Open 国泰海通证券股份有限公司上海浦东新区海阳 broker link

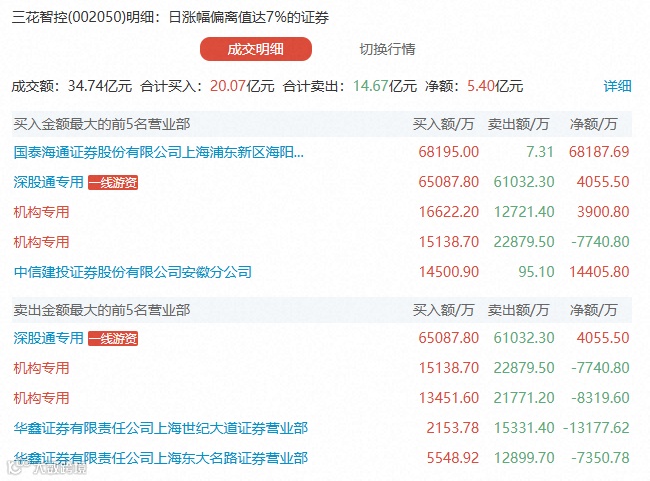tap(158, 152)
